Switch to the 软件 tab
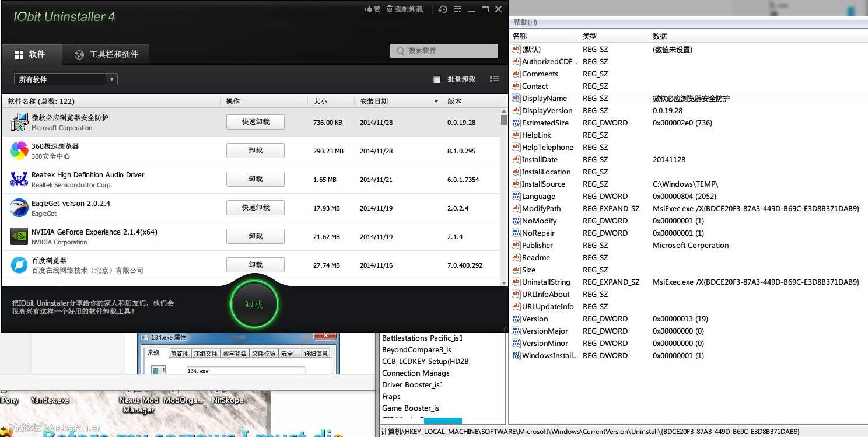Image resolution: width=868 pixels, height=437 pixels. pos(30,54)
